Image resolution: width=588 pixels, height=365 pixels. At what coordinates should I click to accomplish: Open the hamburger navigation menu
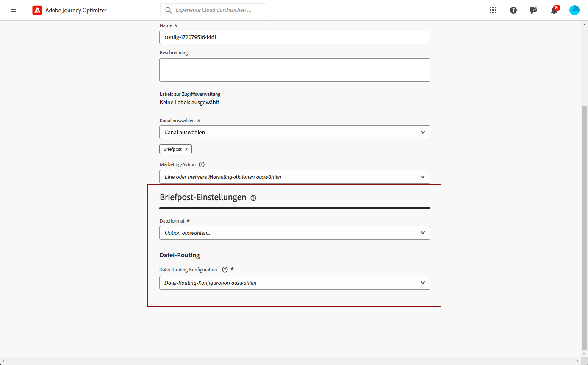14,10
